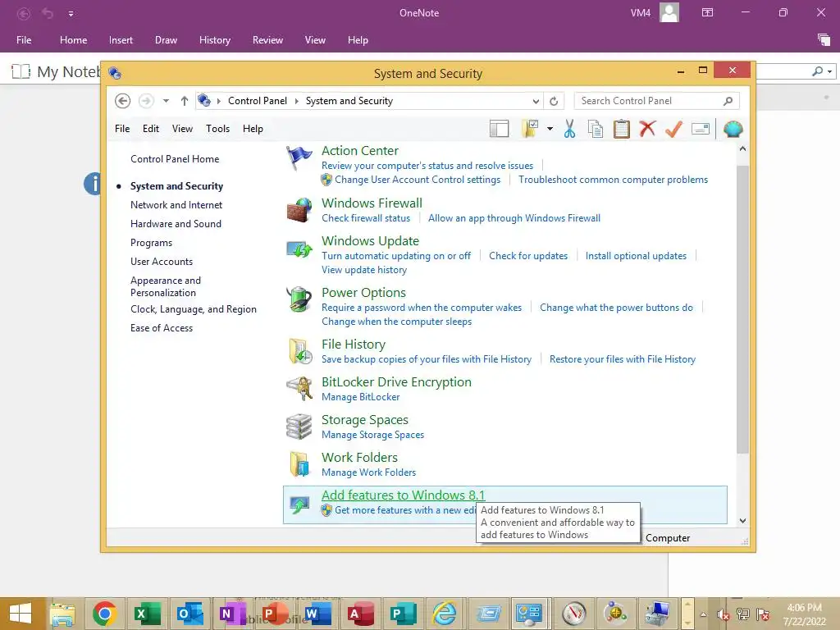
Task: Click the address bar Refresh button
Action: click(554, 101)
